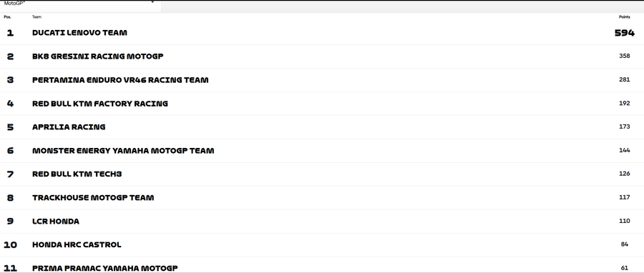Open the Aprilia Racing team entry
This screenshot has height=273, width=644.
[x=69, y=127]
